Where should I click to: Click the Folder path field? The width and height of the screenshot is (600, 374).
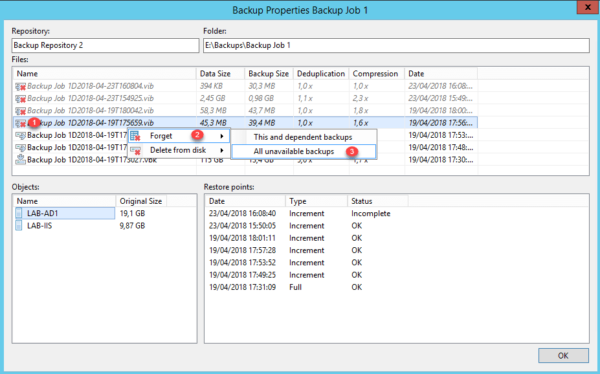pyautogui.click(x=396, y=45)
